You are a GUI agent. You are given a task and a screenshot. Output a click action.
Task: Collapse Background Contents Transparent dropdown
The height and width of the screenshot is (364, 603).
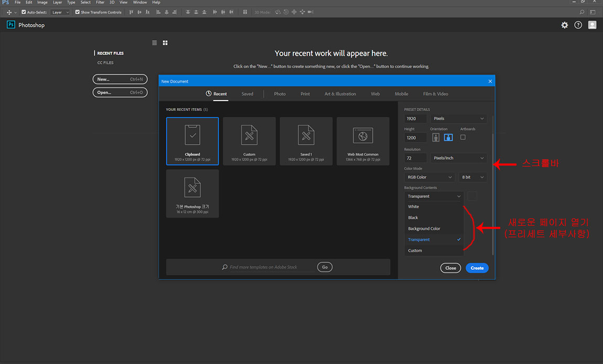(x=434, y=196)
